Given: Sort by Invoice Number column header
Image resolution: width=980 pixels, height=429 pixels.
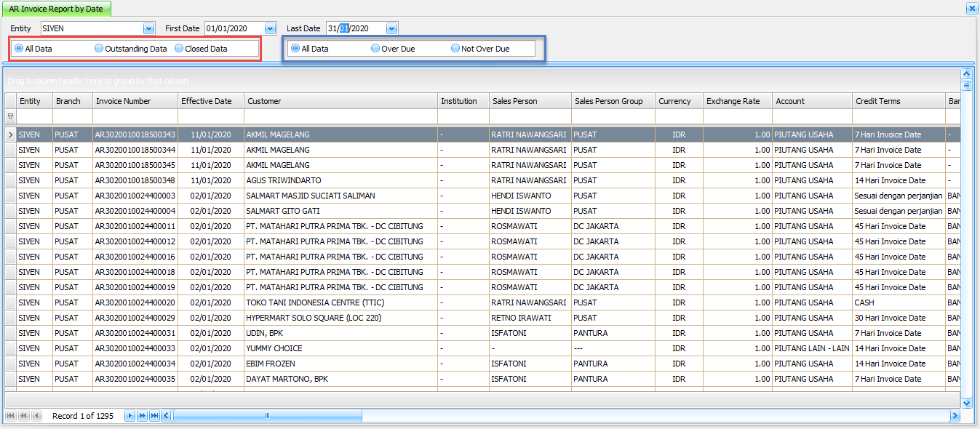Looking at the screenshot, I should point(135,101).
